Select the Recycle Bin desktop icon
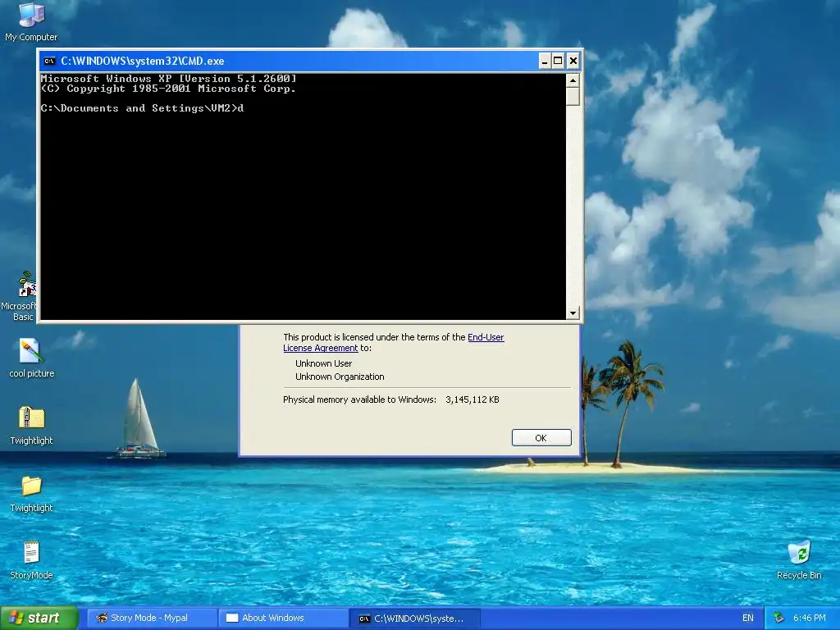 (x=799, y=559)
